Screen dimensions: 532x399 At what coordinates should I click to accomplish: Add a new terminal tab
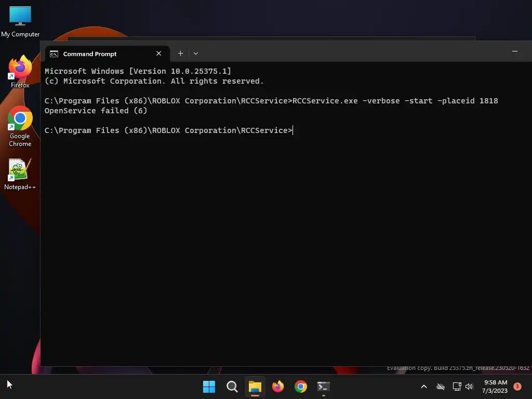[180, 54]
